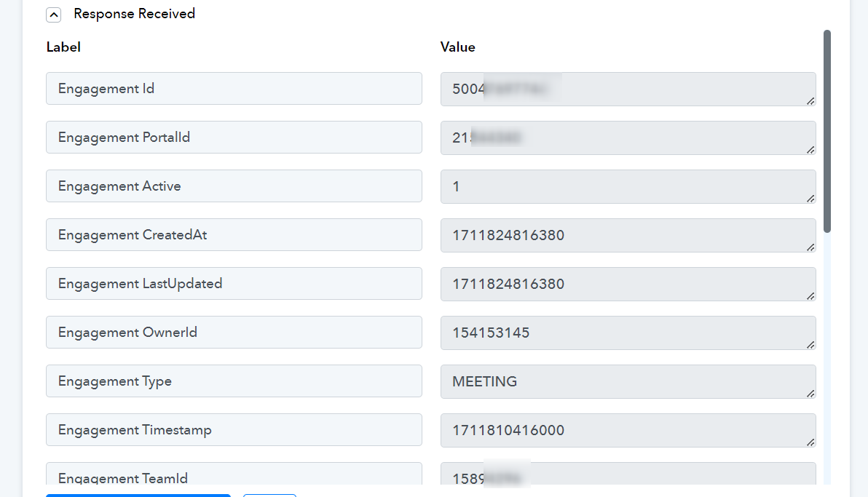Screen dimensions: 868x497
Task: Focus the Engagement LastUpdated label field
Action: pyautogui.click(x=234, y=283)
